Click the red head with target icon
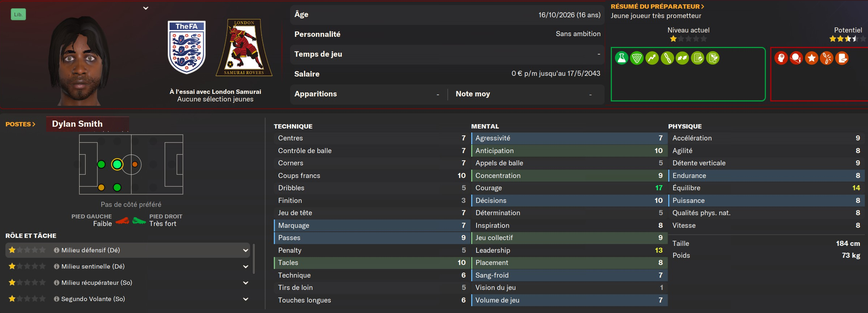868x313 pixels. [x=781, y=58]
